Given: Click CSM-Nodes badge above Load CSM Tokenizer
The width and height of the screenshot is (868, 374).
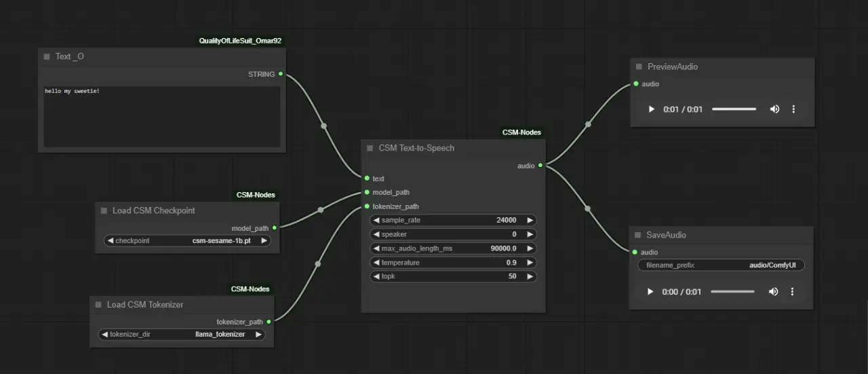Looking at the screenshot, I should click(250, 289).
